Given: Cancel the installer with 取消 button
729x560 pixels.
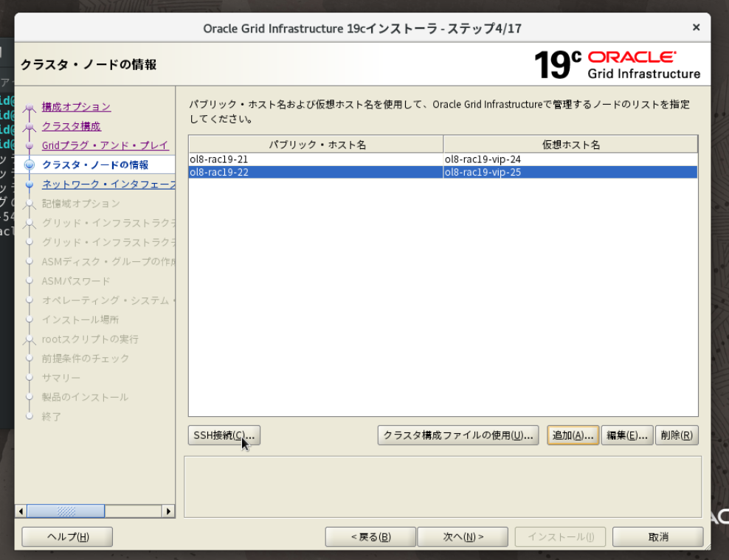Looking at the screenshot, I should (x=658, y=537).
